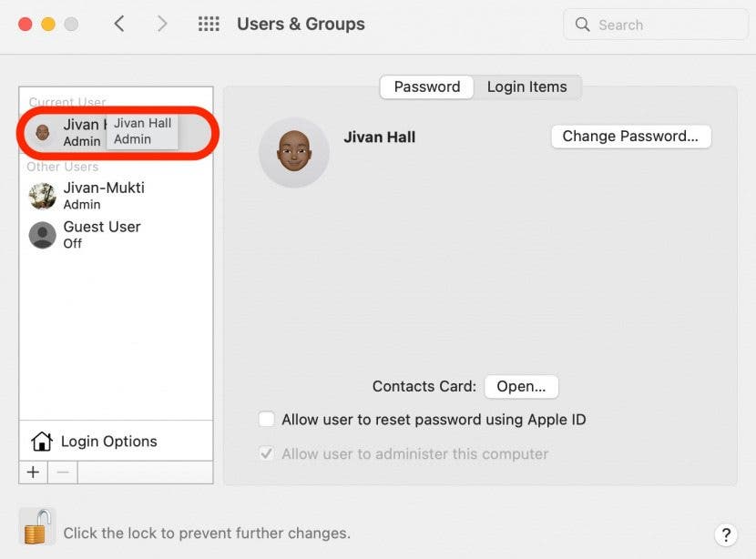Click the forward navigation arrow
This screenshot has height=559, width=756.
162,24
